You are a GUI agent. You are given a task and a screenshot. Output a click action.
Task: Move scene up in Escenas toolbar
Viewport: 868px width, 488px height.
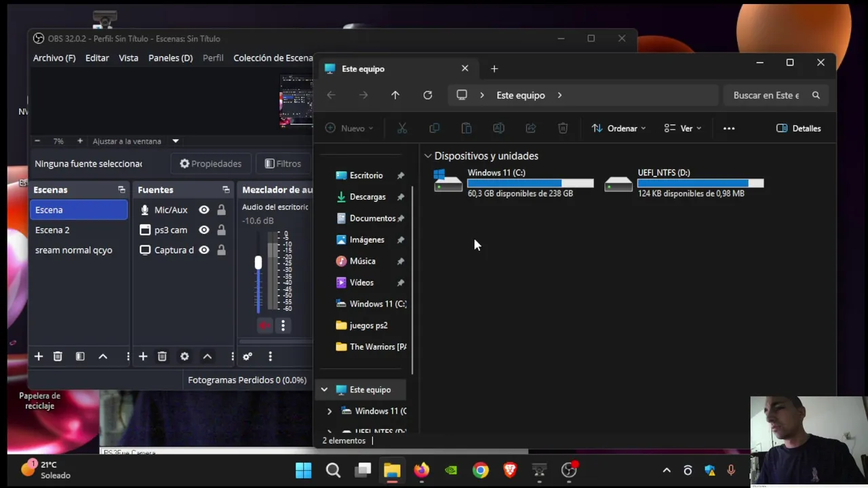pyautogui.click(x=103, y=357)
